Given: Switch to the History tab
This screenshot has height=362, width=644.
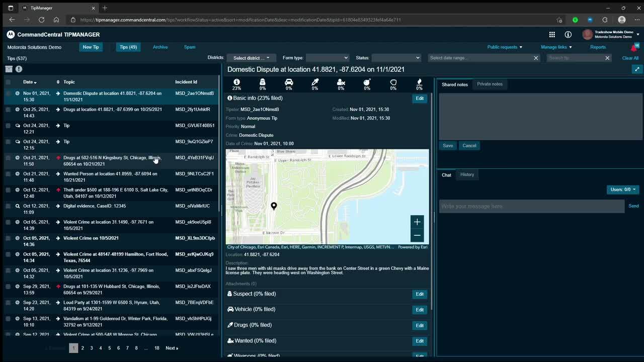Looking at the screenshot, I should point(467,174).
